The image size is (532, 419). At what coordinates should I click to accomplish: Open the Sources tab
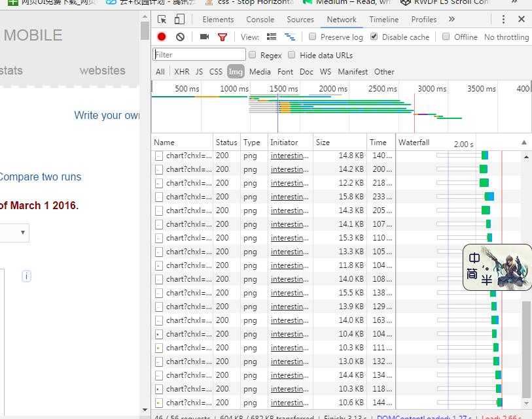click(x=300, y=20)
